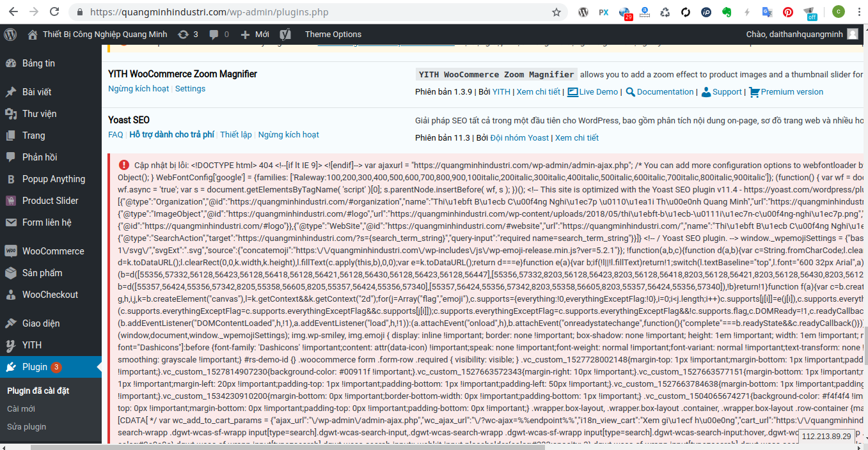Follow the YITH author link
868x450 pixels.
(501, 92)
